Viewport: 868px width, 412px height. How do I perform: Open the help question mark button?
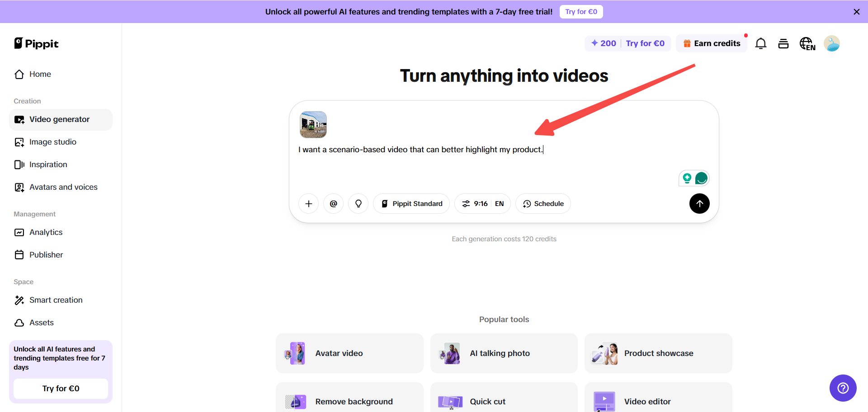click(x=843, y=388)
